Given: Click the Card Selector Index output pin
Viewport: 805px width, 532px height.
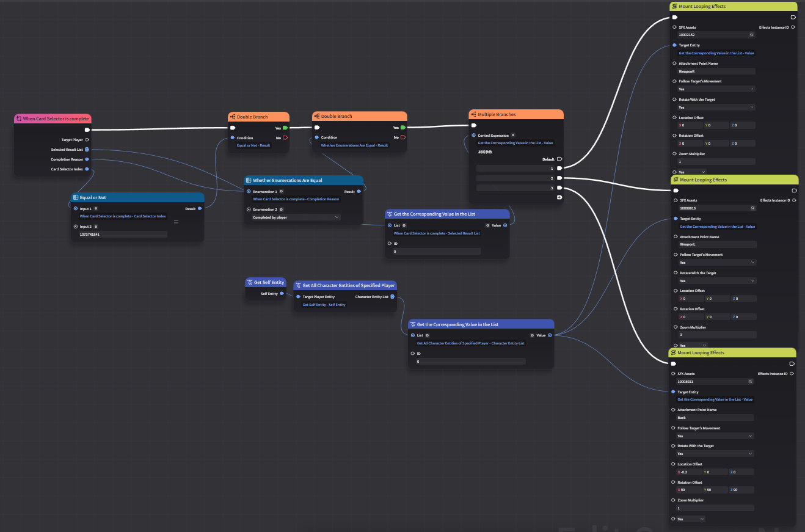Looking at the screenshot, I should 87,169.
